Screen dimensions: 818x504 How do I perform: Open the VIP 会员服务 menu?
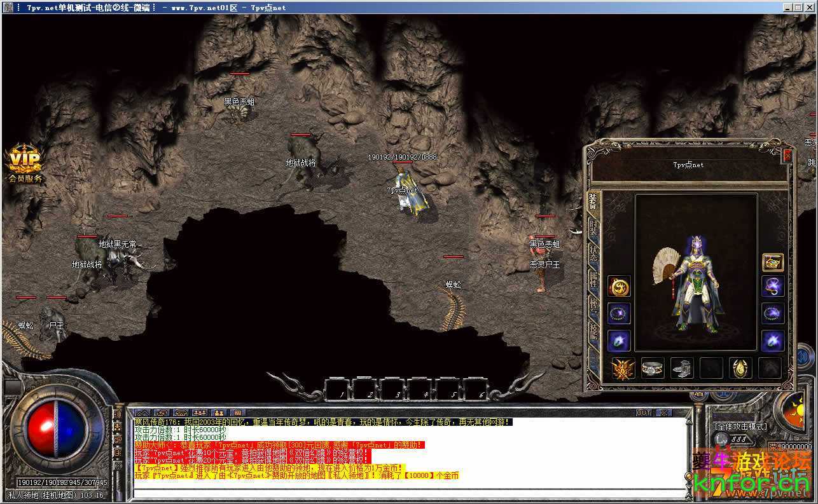tap(25, 164)
